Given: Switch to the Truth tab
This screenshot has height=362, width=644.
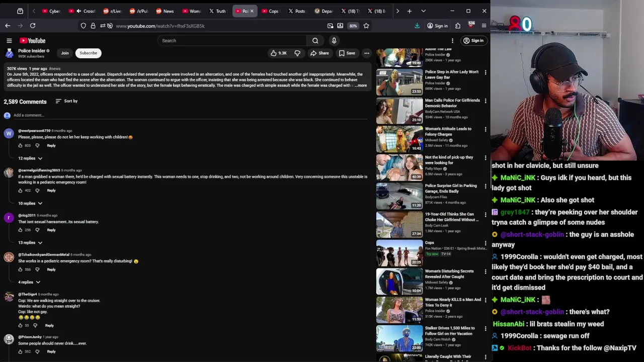Looking at the screenshot, I should point(218,11).
